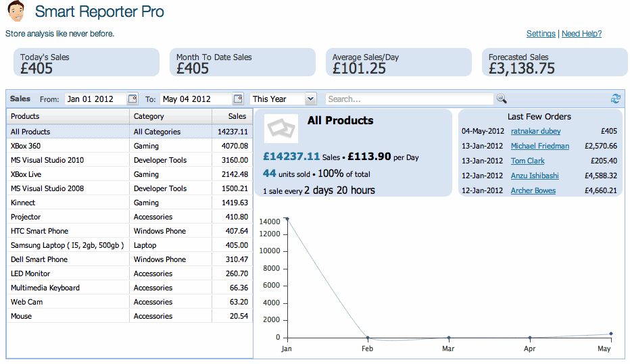The height and width of the screenshot is (364, 630).
Task: Click the May data point on chart
Action: point(611,334)
